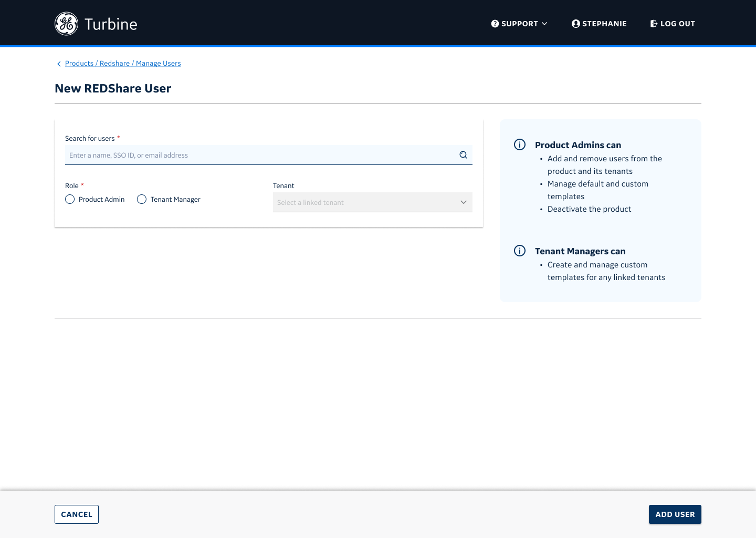The height and width of the screenshot is (538, 756).
Task: Select the Tenant Manager radio button
Action: [x=142, y=199]
